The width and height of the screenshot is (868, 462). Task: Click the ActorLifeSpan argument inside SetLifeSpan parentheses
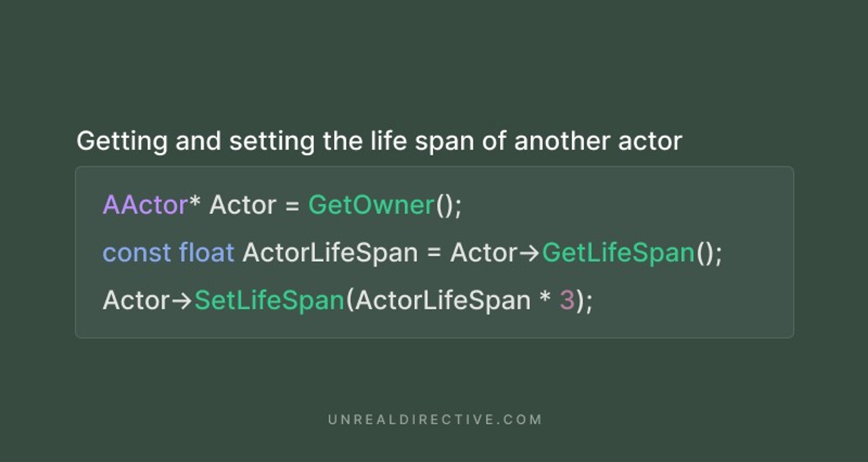pos(443,300)
